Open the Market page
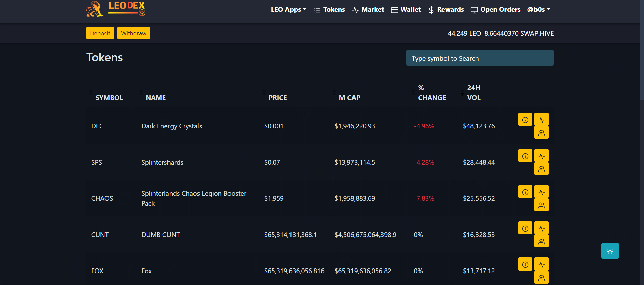The width and height of the screenshot is (644, 285). [368, 9]
